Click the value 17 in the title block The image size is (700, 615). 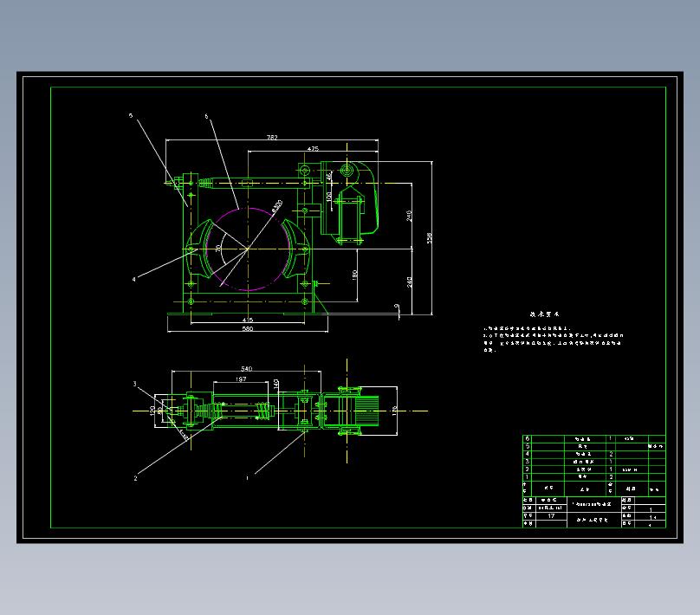[551, 516]
